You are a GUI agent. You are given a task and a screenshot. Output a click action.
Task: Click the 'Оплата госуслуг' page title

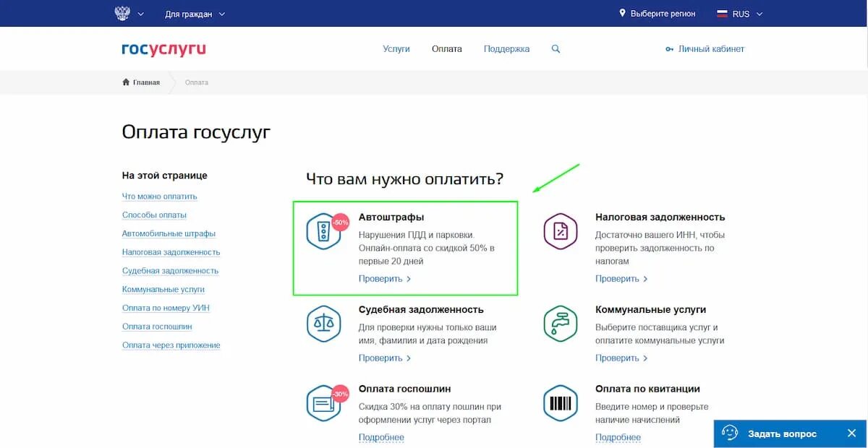[196, 132]
